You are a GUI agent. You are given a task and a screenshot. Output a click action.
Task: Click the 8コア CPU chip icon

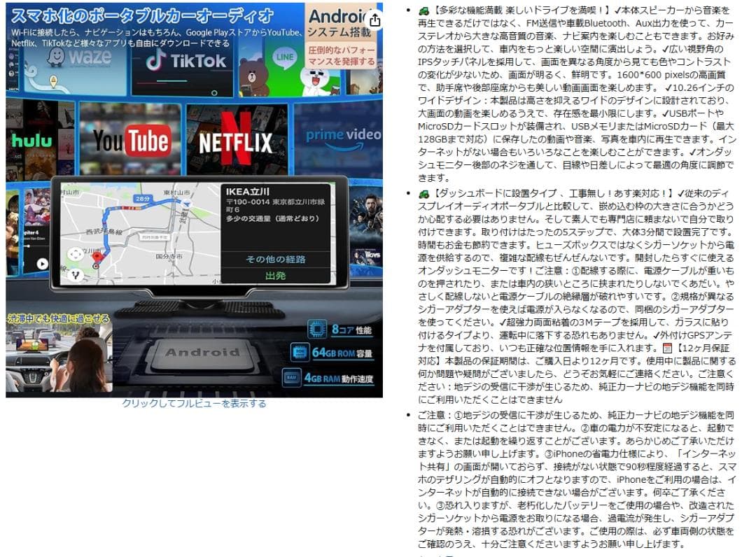[x=317, y=329]
